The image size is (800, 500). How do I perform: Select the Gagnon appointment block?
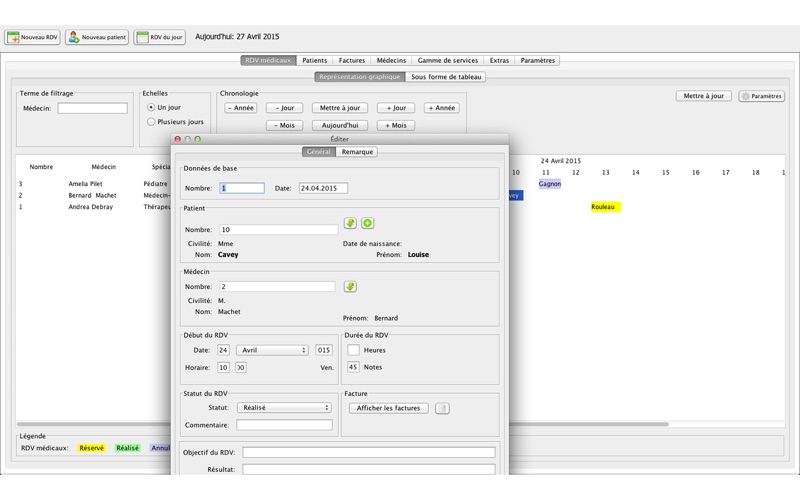pos(549,184)
